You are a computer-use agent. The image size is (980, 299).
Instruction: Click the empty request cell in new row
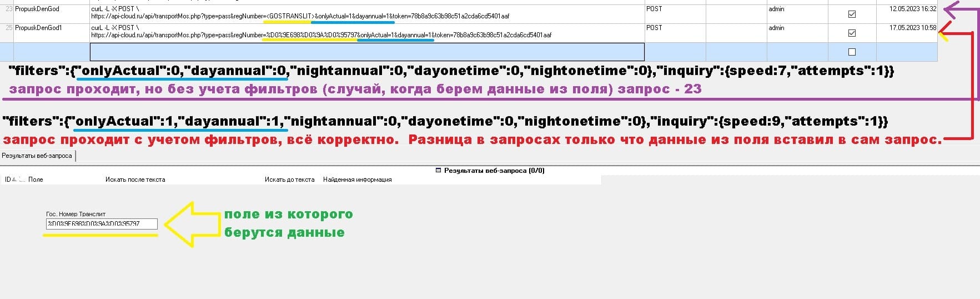[x=367, y=52]
